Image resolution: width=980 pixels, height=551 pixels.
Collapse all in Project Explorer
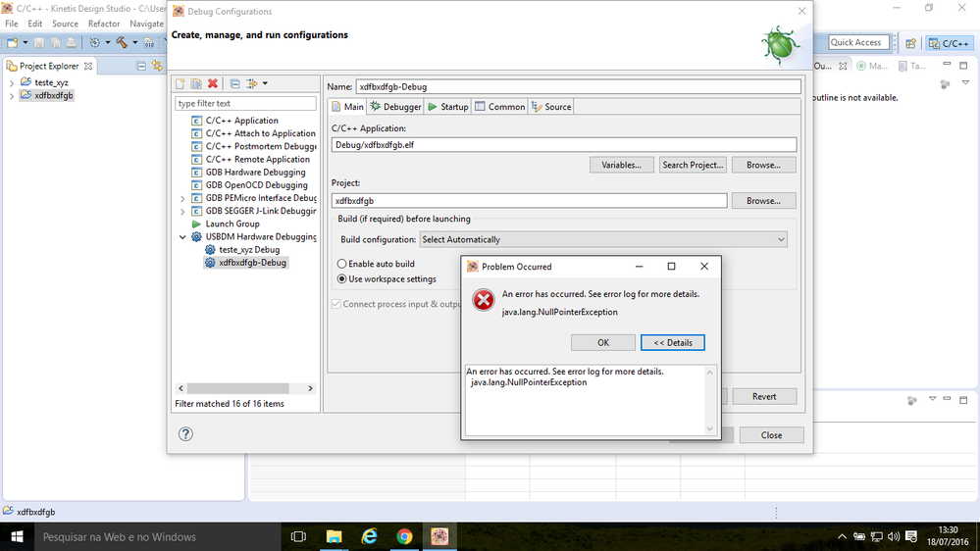[141, 66]
